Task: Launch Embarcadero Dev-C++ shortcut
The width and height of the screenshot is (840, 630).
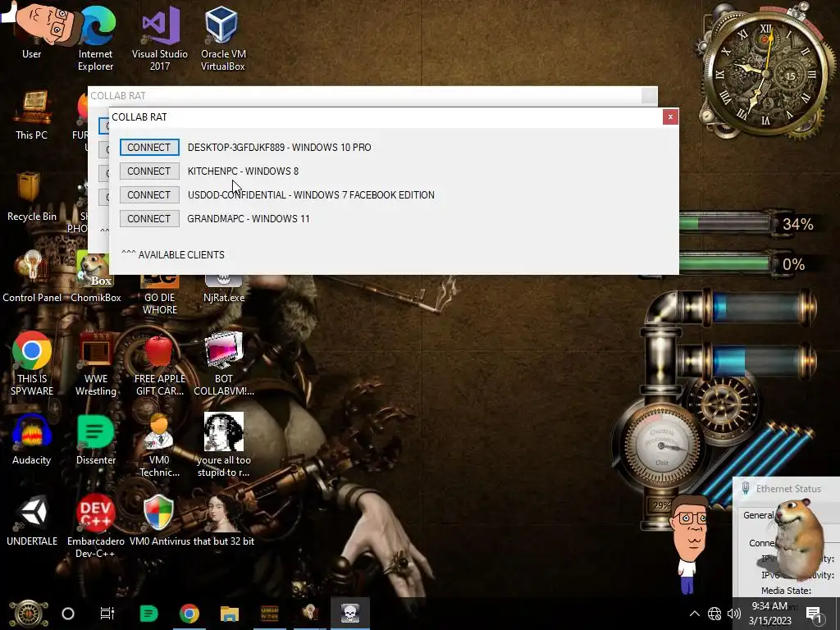Action: pyautogui.click(x=95, y=527)
